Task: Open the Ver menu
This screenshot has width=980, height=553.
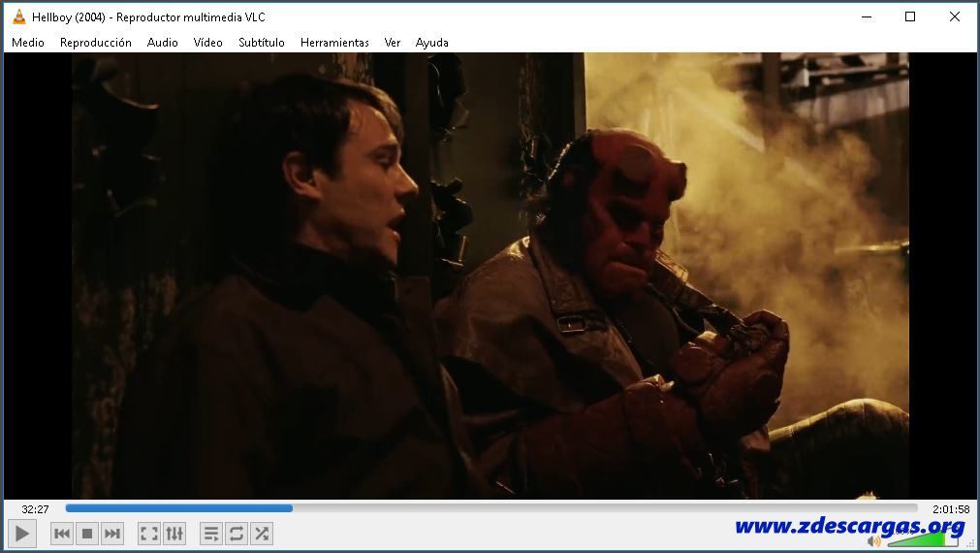Action: click(393, 43)
